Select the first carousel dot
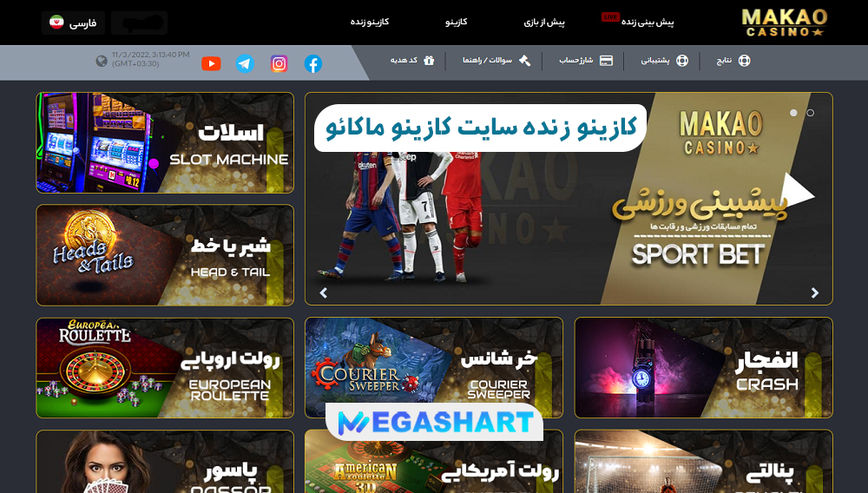868x493 pixels. (793, 113)
